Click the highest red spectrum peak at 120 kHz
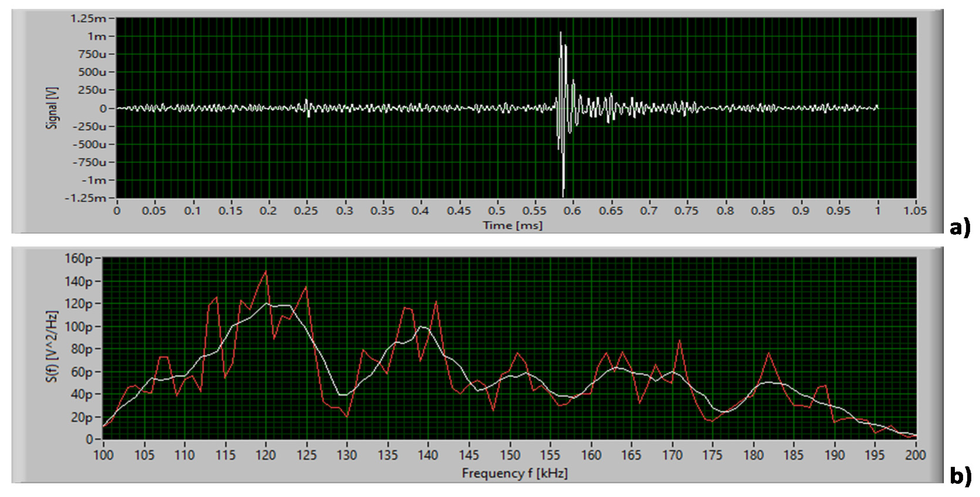 point(266,272)
